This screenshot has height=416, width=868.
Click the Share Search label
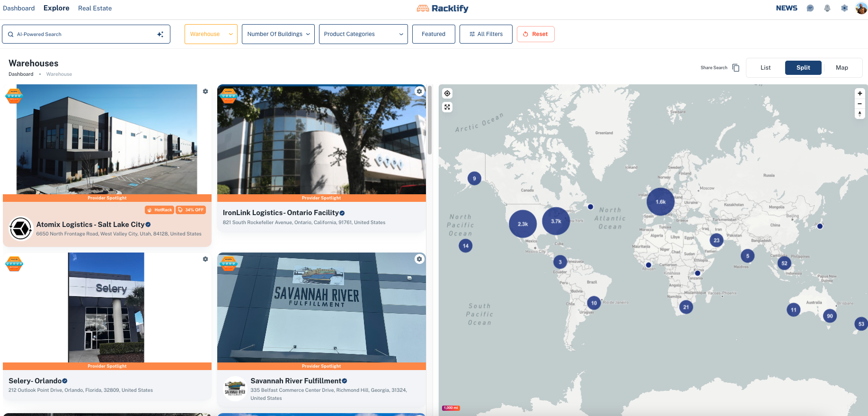(x=714, y=68)
